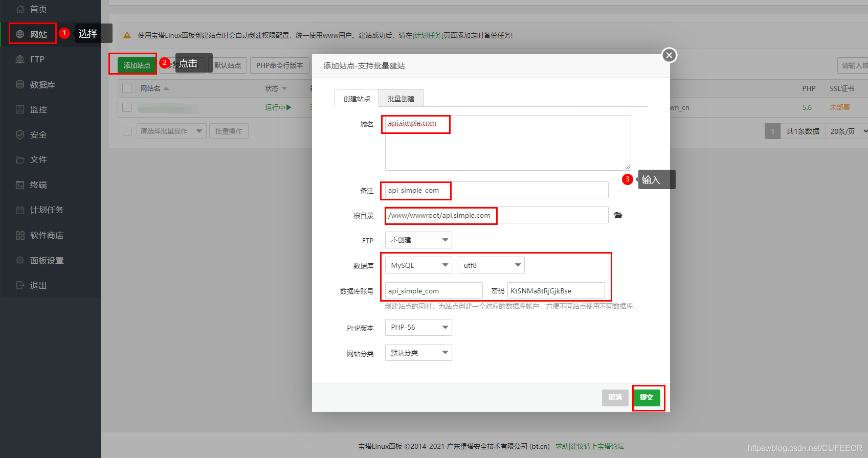Click the website search input at top right

point(853,65)
